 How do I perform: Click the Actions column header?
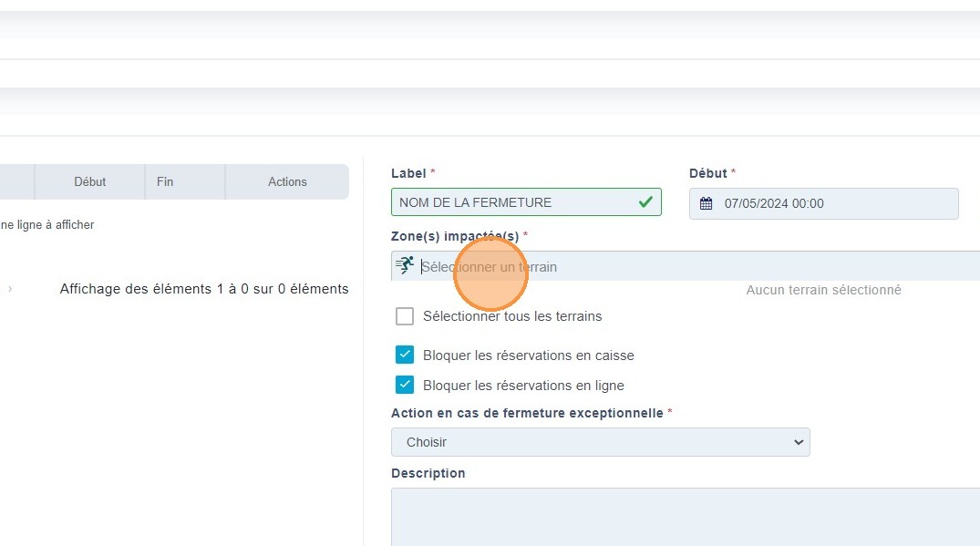[x=287, y=181]
